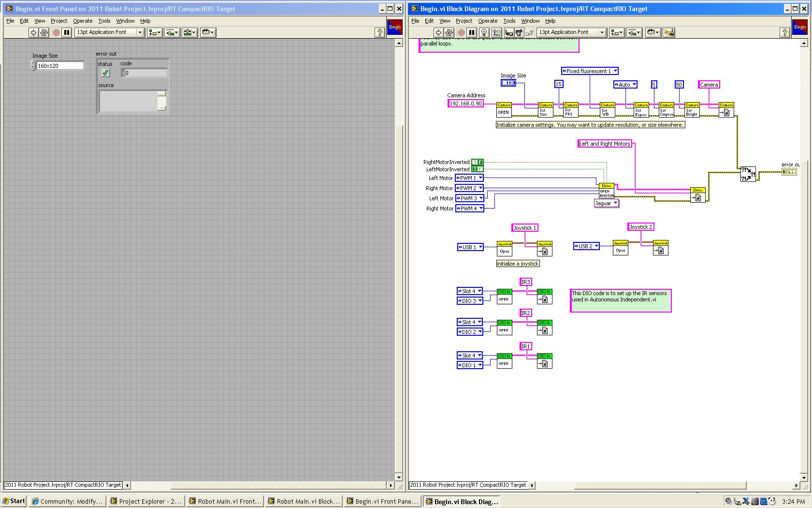Toggle the RightMotorInverted boolean constant
Screen dimensions: 812x508
click(x=478, y=162)
